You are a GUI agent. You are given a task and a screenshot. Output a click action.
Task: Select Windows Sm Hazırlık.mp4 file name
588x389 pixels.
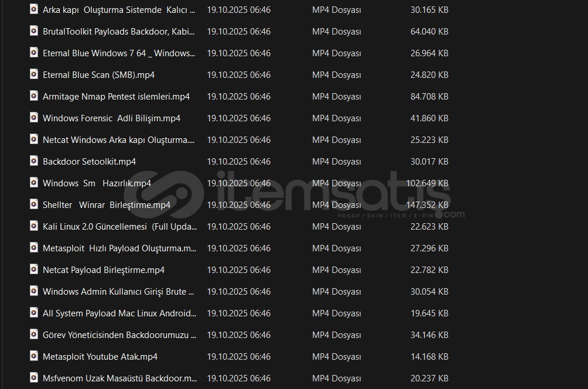pos(97,183)
